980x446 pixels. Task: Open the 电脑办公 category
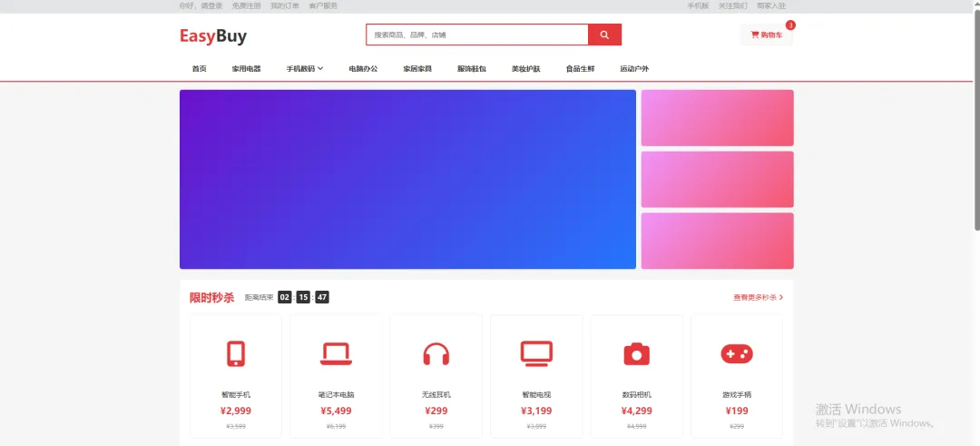coord(363,69)
